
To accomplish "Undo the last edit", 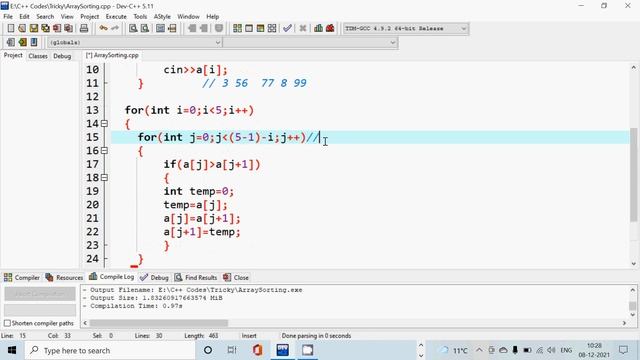I will (103, 28).
